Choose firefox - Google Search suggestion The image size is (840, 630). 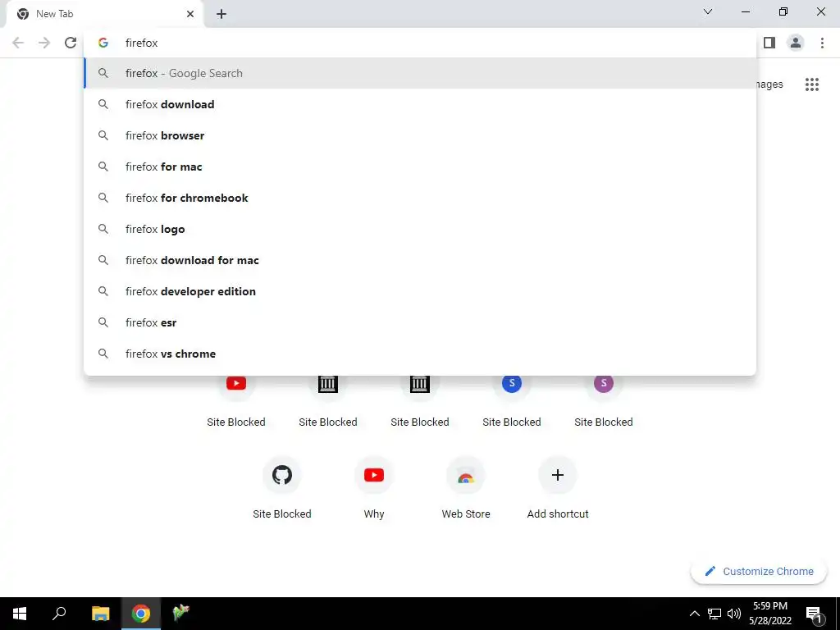click(x=419, y=73)
